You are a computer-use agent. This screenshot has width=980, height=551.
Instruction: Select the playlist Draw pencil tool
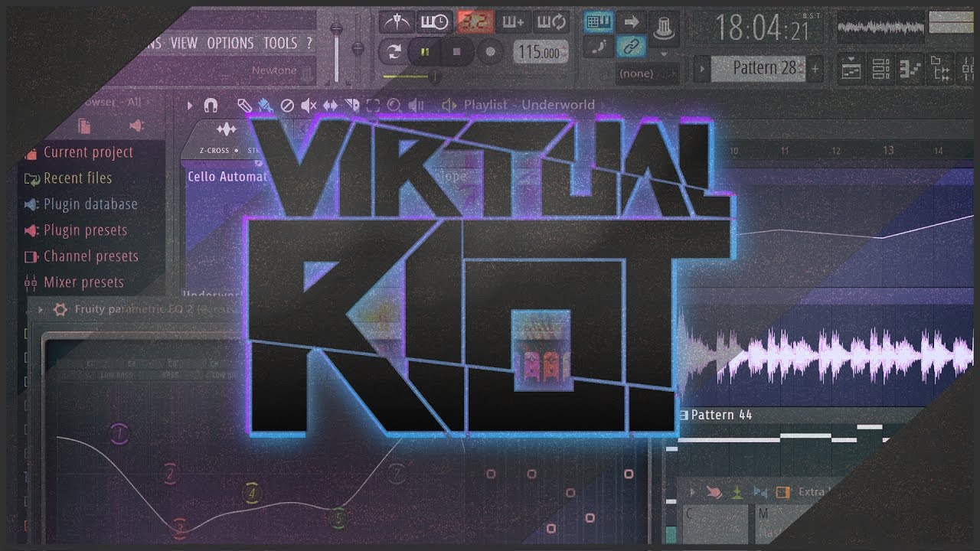point(244,105)
